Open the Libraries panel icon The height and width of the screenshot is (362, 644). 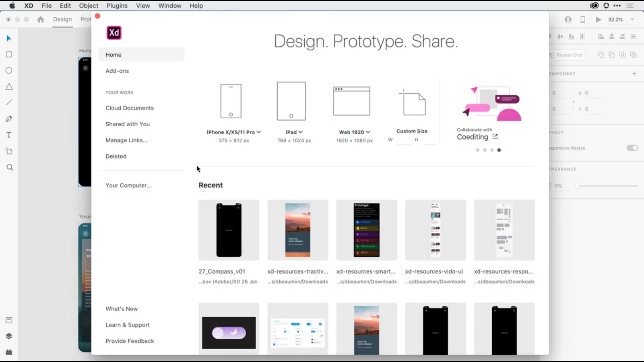(x=9, y=320)
